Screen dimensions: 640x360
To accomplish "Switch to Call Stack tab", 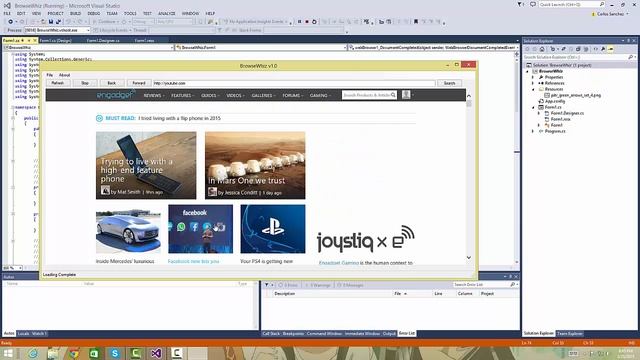I will point(271,333).
